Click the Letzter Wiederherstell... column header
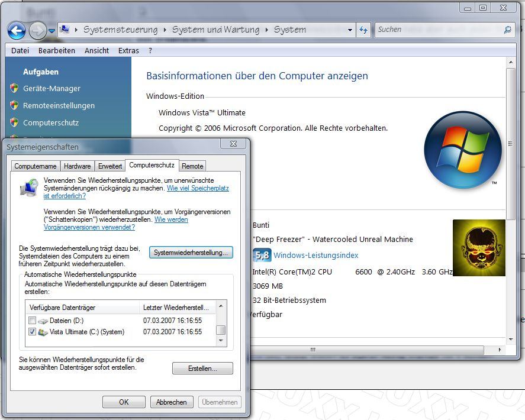This screenshot has width=525, height=420. tap(178, 308)
